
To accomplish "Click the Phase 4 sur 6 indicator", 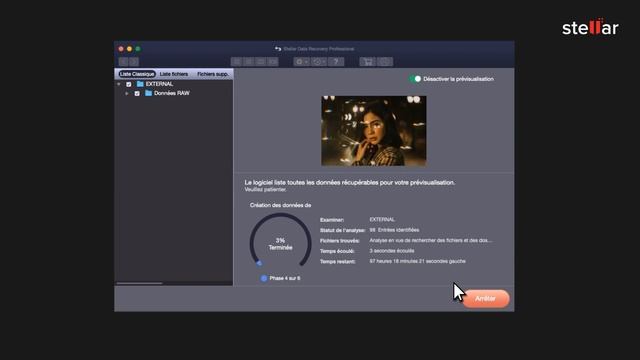I will tap(280, 278).
